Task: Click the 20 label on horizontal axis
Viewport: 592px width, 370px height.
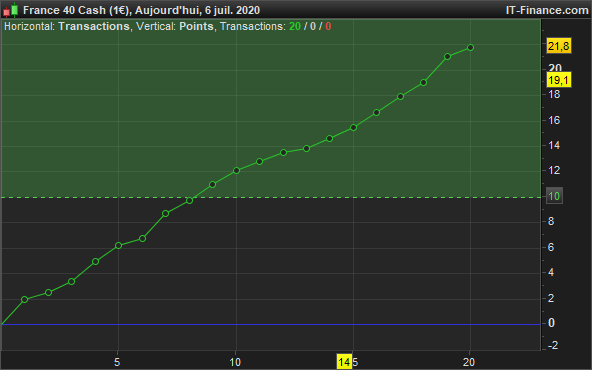Action: 469,362
